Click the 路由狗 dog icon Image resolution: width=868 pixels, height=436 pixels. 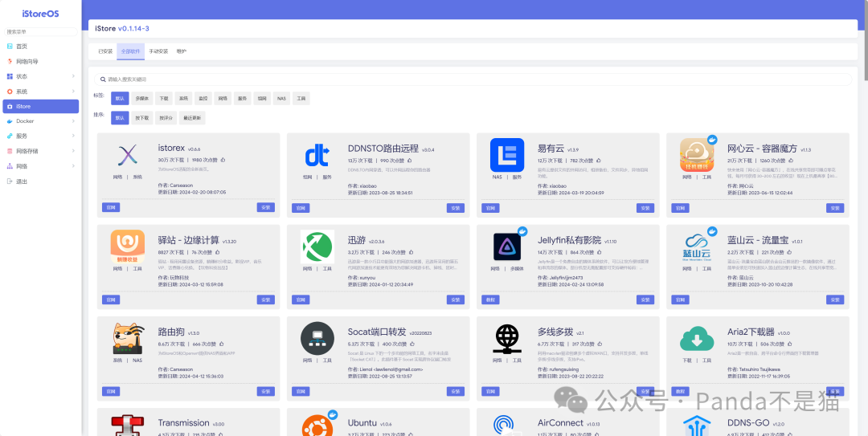pos(129,339)
